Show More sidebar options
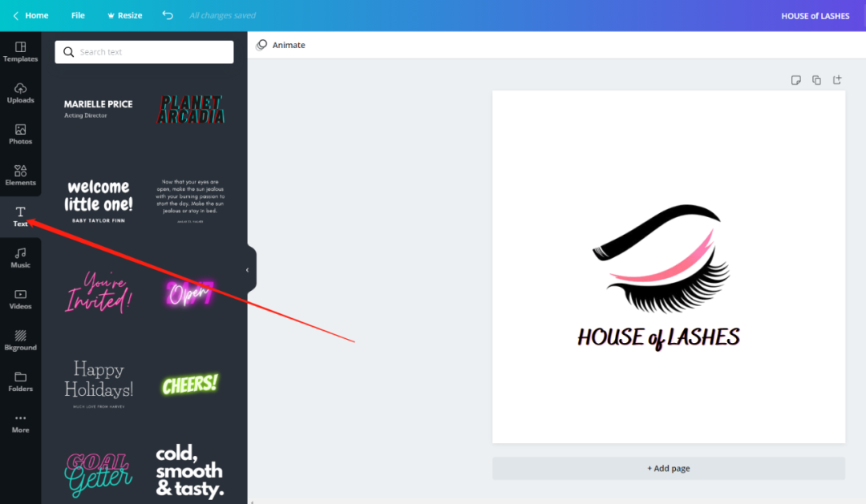The height and width of the screenshot is (504, 866). coord(20,423)
